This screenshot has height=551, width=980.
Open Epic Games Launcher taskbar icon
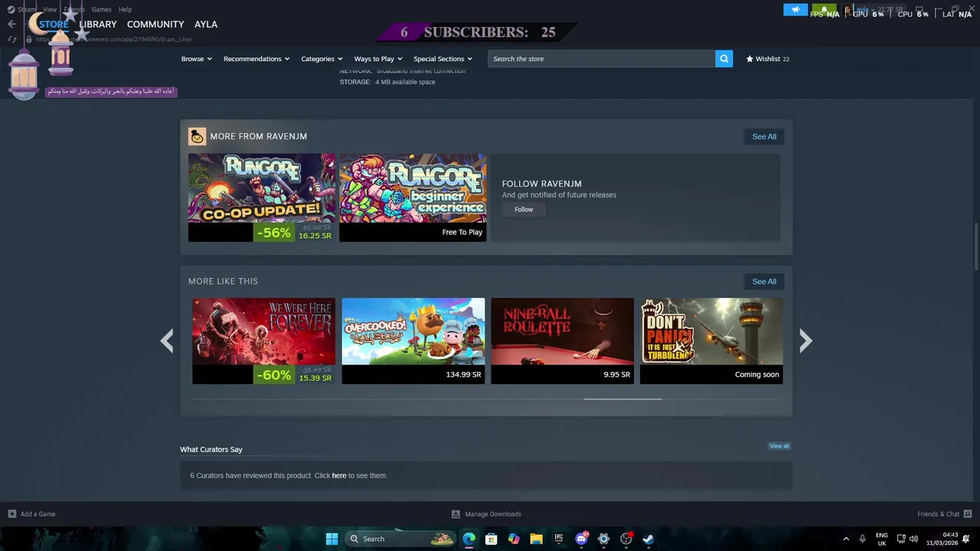click(x=559, y=539)
